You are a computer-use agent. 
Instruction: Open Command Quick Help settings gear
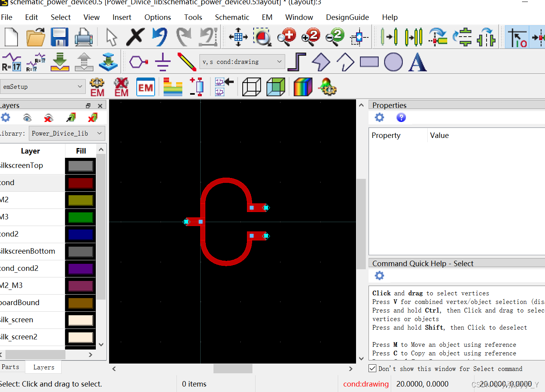click(379, 275)
